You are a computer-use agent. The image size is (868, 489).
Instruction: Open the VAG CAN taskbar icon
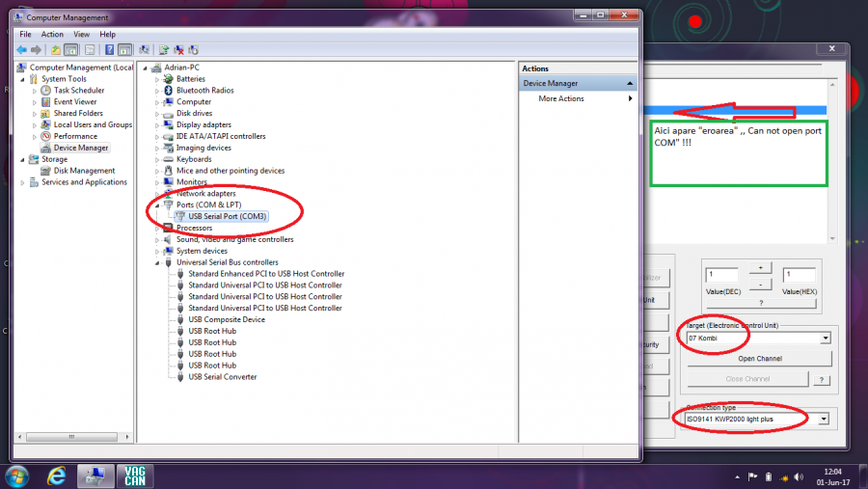click(134, 475)
